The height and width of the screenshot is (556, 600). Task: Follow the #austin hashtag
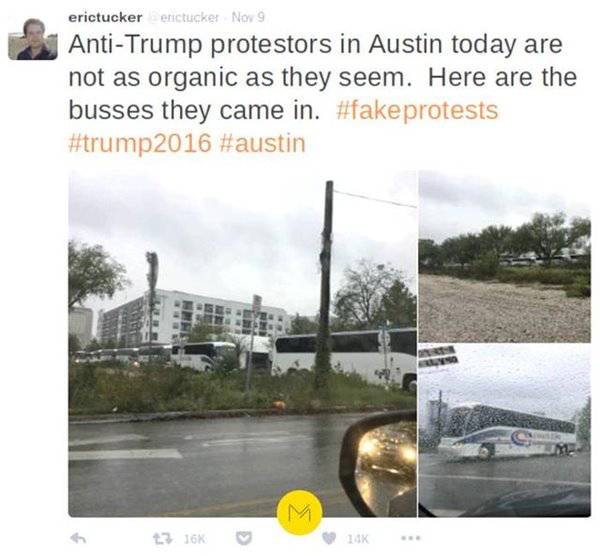point(263,143)
